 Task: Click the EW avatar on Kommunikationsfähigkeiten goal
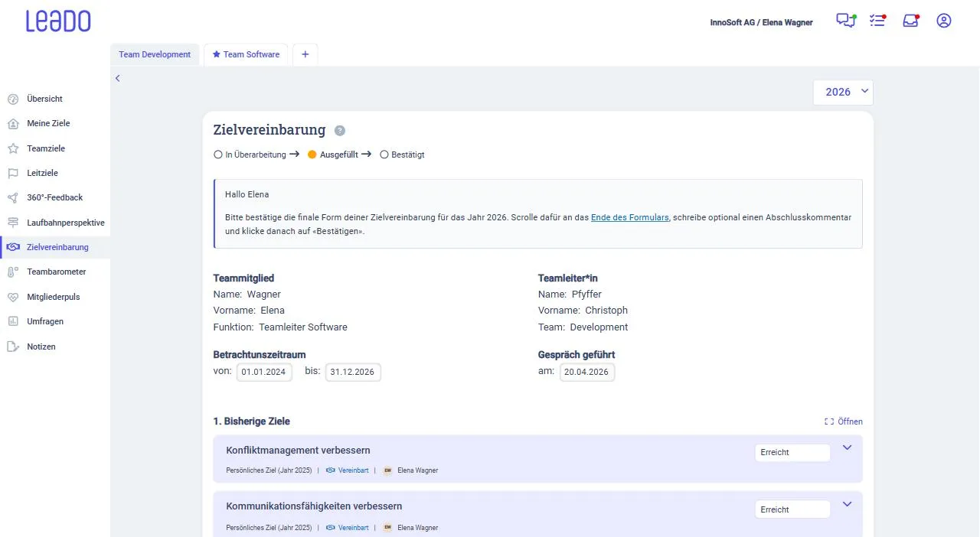click(387, 528)
